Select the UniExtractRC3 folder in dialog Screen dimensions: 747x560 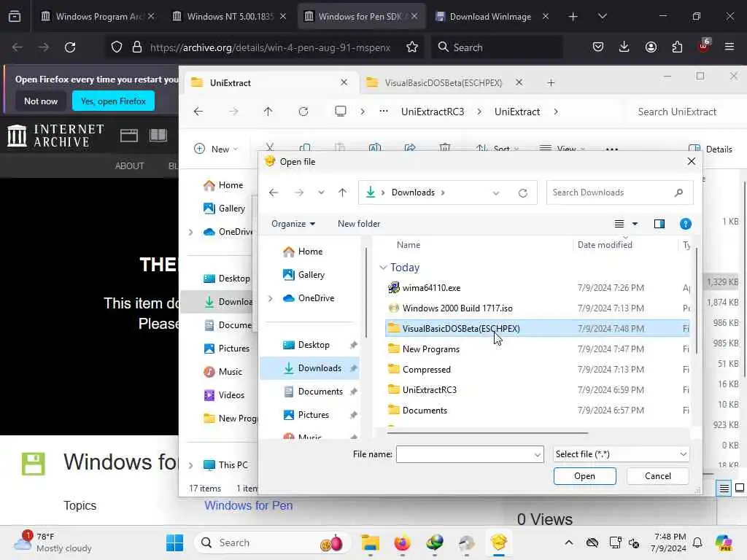coord(538,389)
